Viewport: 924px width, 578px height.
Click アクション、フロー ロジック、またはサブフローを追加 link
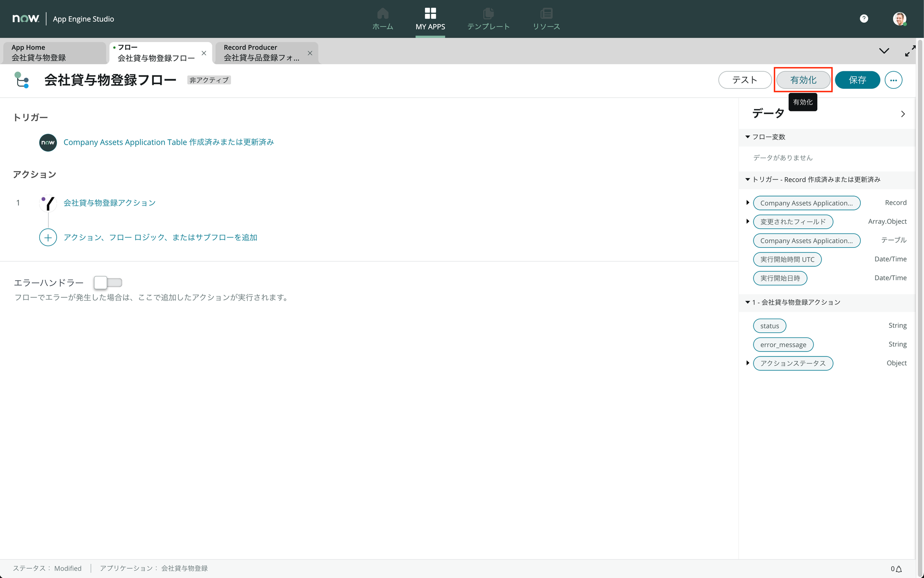pos(160,237)
